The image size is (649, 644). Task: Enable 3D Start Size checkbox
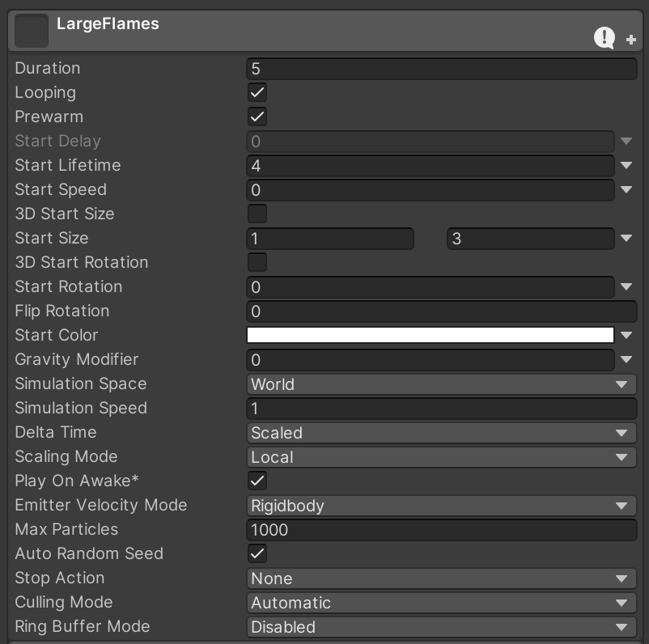pos(257,214)
